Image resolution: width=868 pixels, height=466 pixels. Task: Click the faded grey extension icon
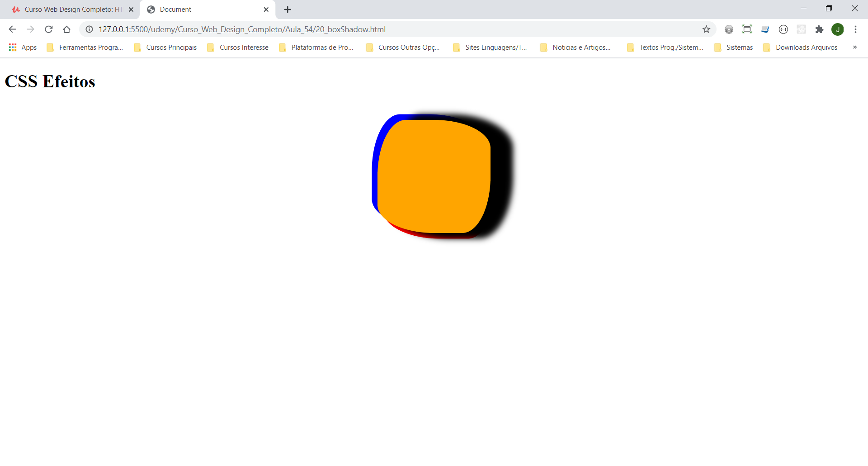pos(801,29)
